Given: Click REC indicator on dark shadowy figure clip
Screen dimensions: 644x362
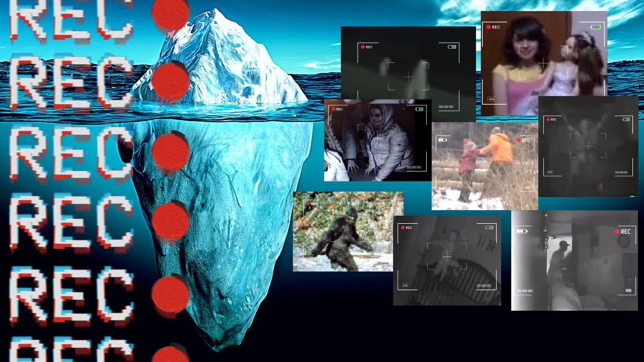Looking at the screenshot, I should pyautogui.click(x=550, y=120).
